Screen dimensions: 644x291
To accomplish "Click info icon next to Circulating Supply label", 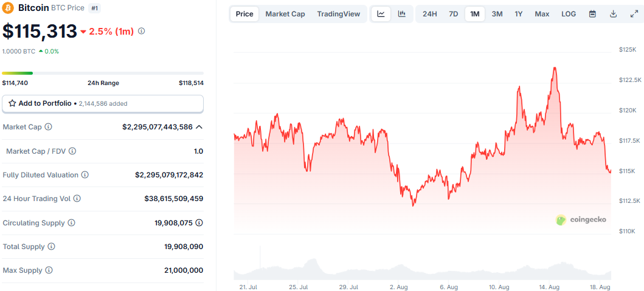I will click(x=71, y=223).
